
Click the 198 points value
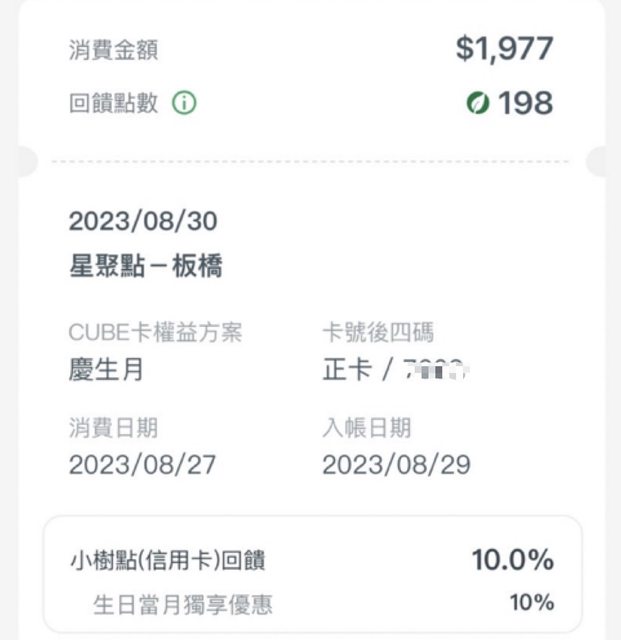tap(525, 103)
